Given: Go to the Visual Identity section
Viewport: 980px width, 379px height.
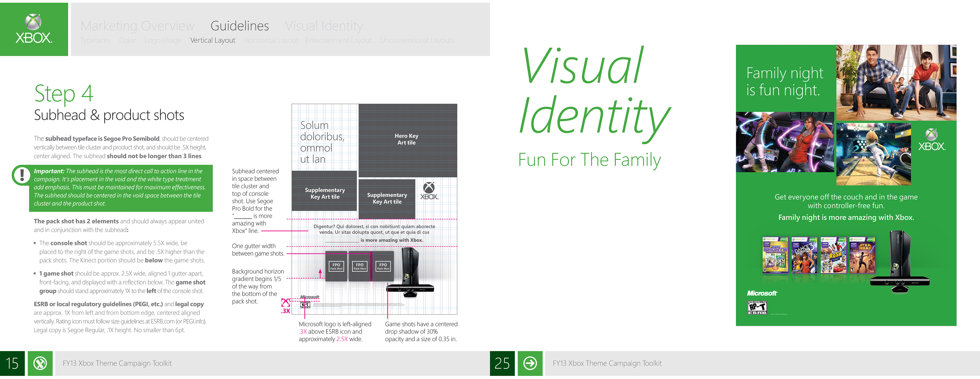Looking at the screenshot, I should tap(324, 26).
